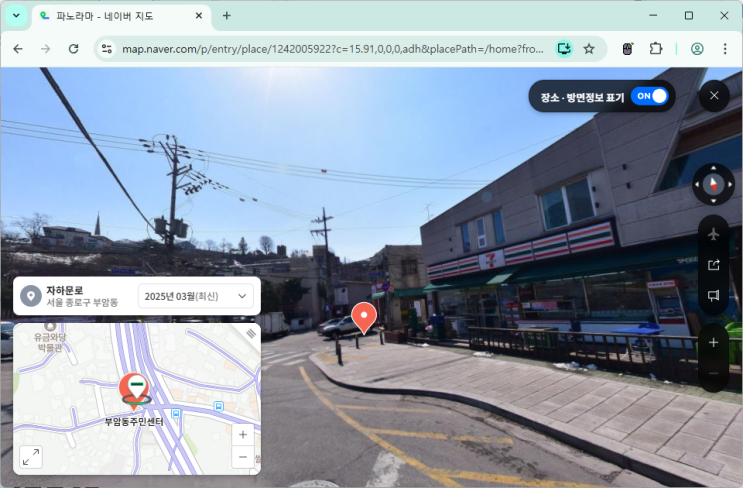
Task: Bookmark this page with star icon
Action: [589, 49]
